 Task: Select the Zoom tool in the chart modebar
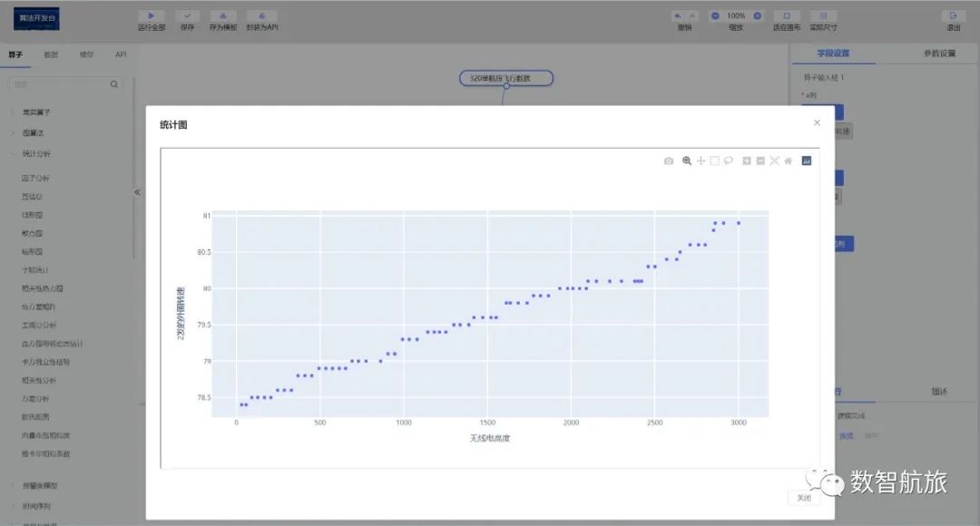pyautogui.click(x=687, y=161)
